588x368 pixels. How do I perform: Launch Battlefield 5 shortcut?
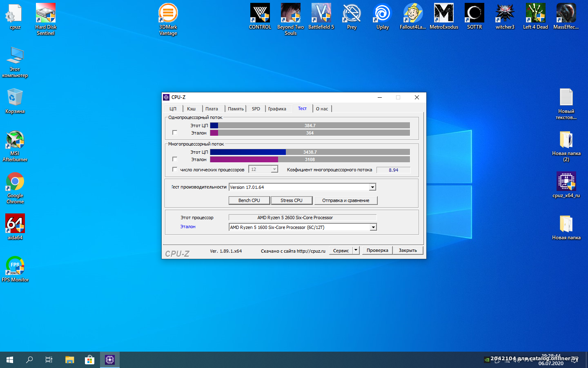click(x=321, y=17)
